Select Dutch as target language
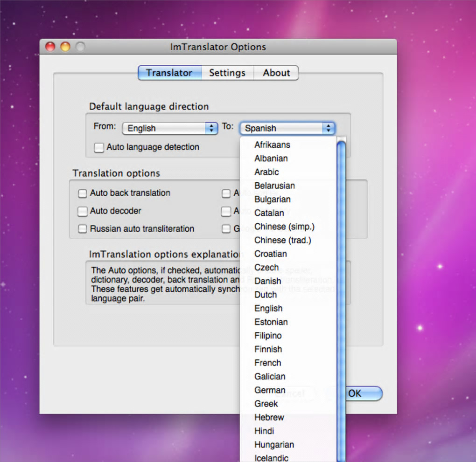476x462 pixels. (x=288, y=295)
